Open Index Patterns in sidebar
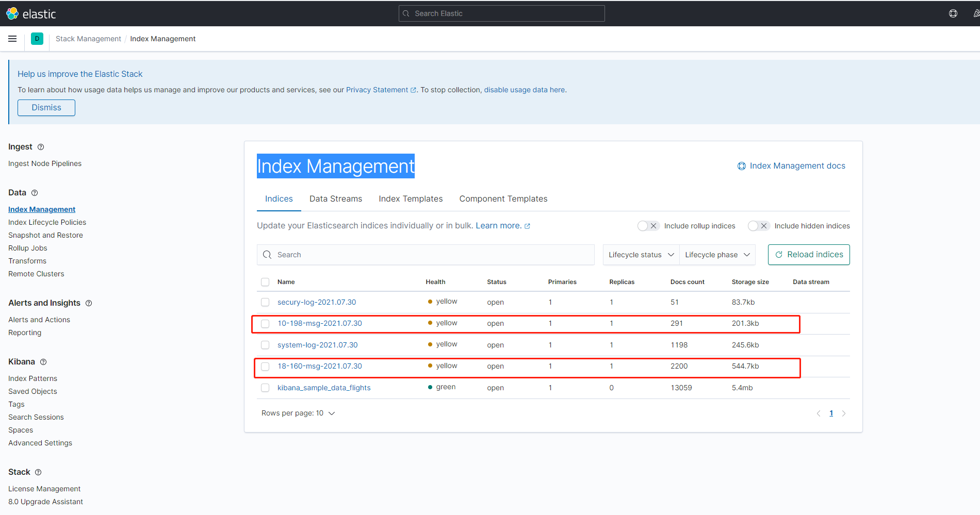980x515 pixels. click(x=32, y=378)
